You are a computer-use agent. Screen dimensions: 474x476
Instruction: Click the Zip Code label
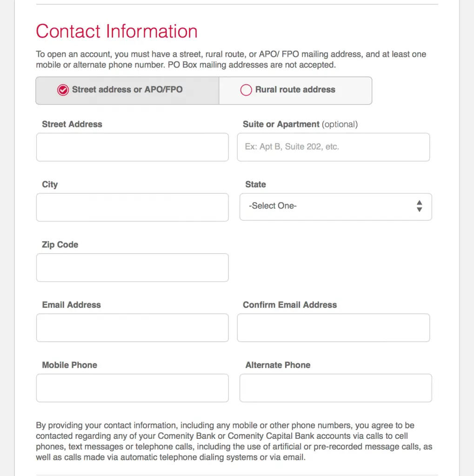(60, 245)
